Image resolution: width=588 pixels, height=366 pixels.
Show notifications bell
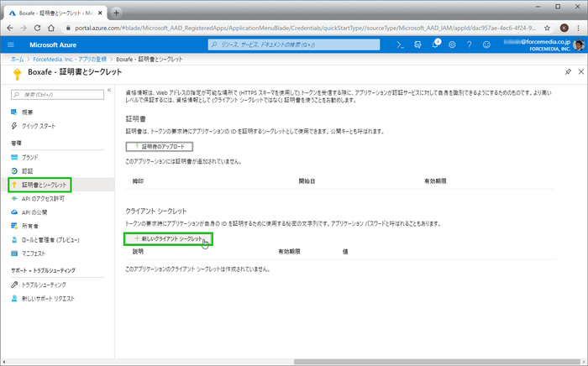coord(435,44)
